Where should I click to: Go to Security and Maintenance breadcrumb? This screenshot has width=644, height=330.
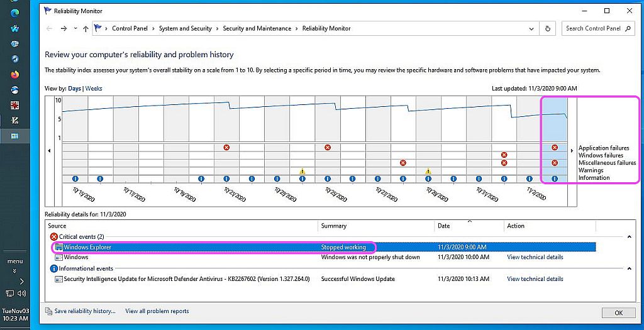click(x=257, y=28)
